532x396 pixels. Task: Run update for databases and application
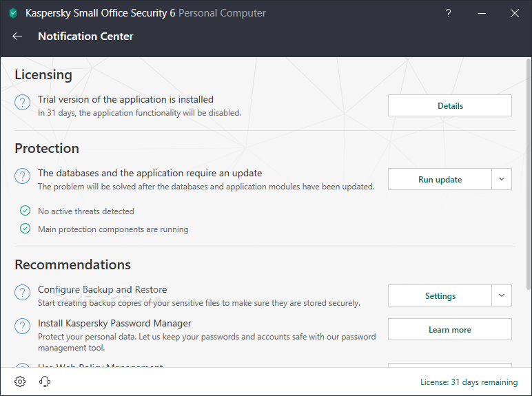point(440,179)
